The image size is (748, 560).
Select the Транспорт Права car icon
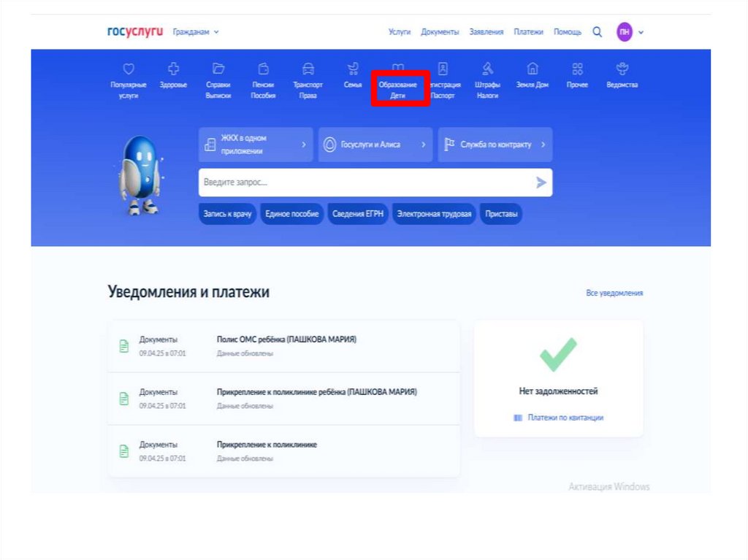click(308, 69)
